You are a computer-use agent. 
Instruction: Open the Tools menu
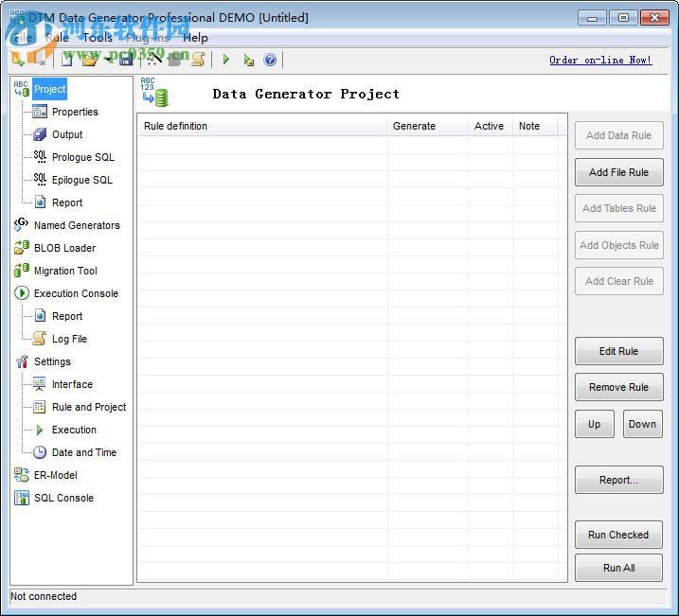[x=98, y=38]
